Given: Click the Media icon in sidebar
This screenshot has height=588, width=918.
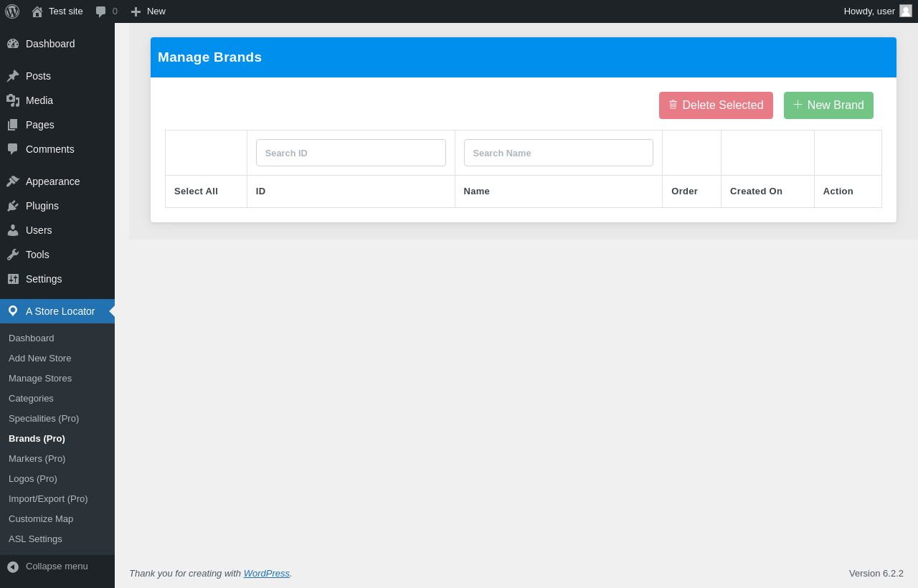Looking at the screenshot, I should (x=13, y=100).
